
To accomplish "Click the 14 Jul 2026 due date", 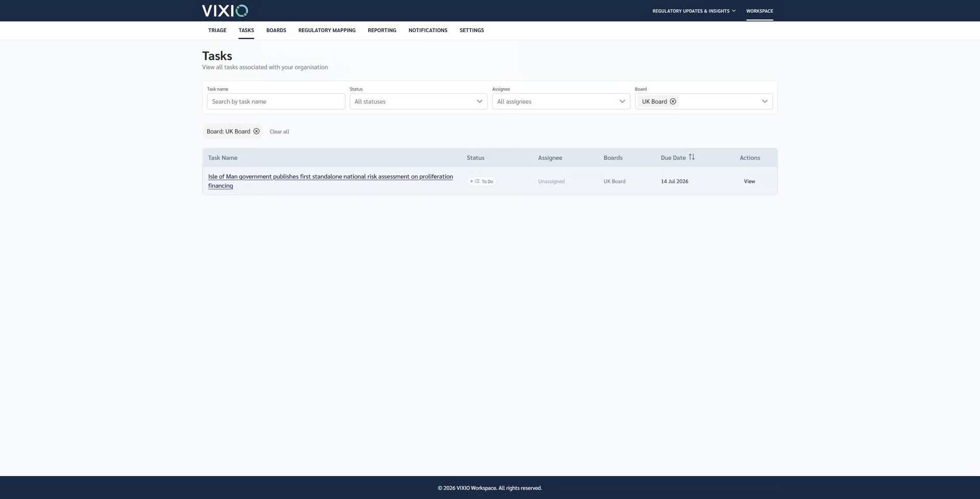I will click(x=675, y=182).
